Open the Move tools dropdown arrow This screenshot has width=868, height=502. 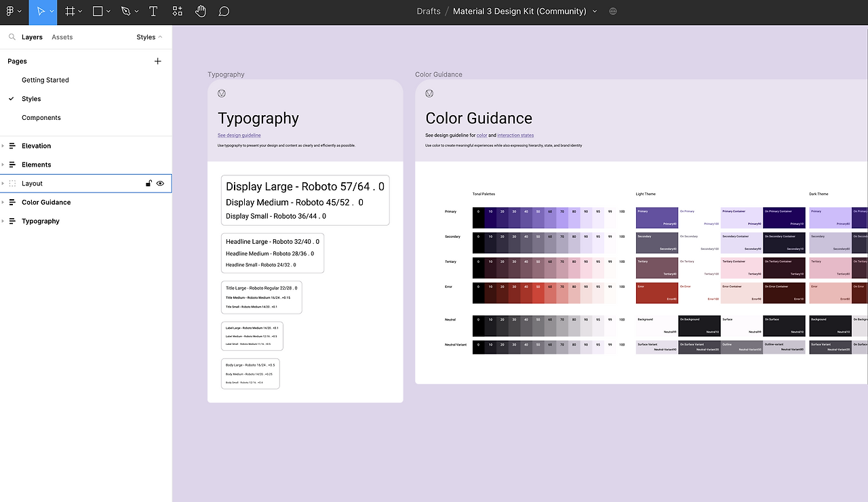click(x=52, y=12)
